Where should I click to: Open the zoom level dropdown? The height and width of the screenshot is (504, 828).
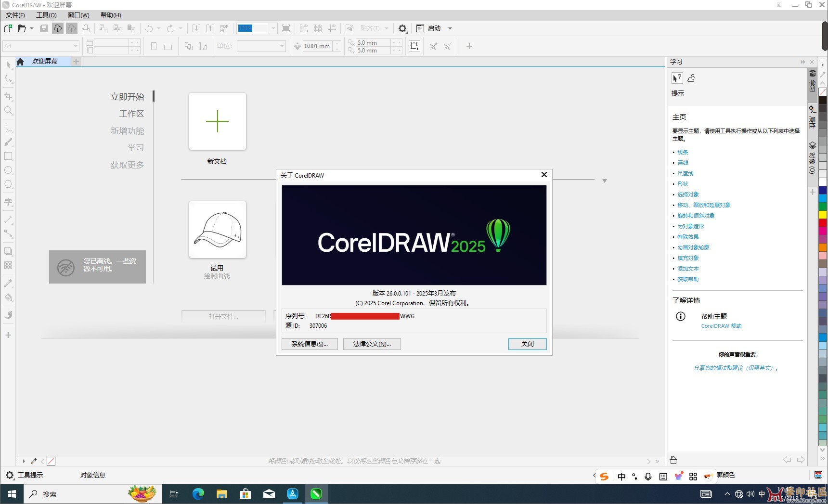point(273,28)
